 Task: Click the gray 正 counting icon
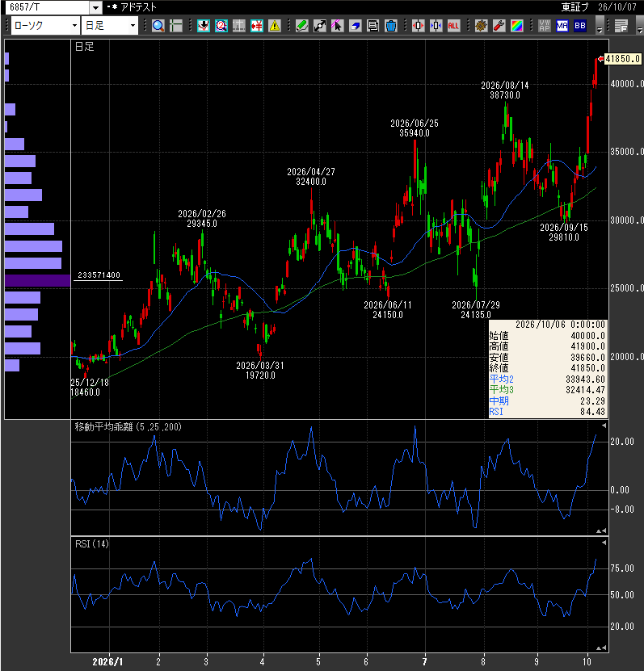pyautogui.click(x=239, y=26)
